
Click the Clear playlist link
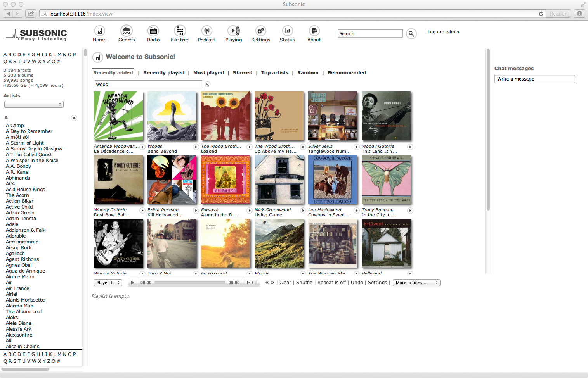pos(285,283)
